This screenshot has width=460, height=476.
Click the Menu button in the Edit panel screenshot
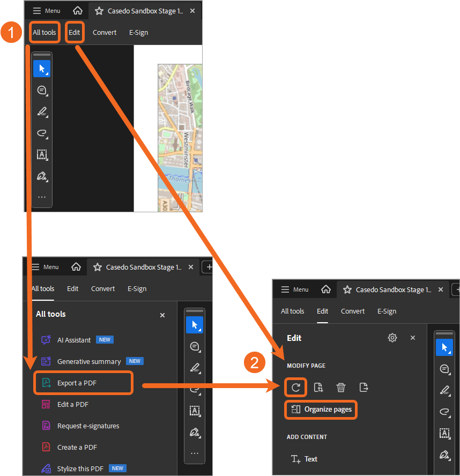point(295,289)
